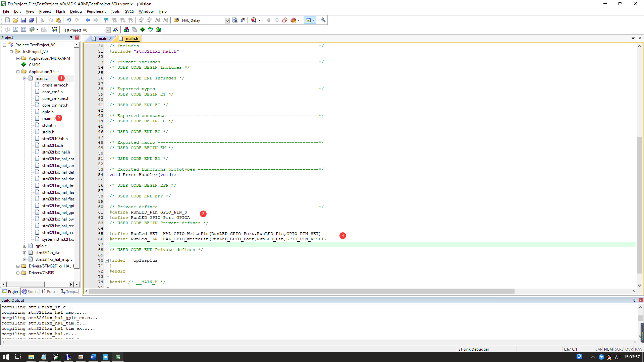
Task: Click the Translate current file icon
Action: coord(7,29)
